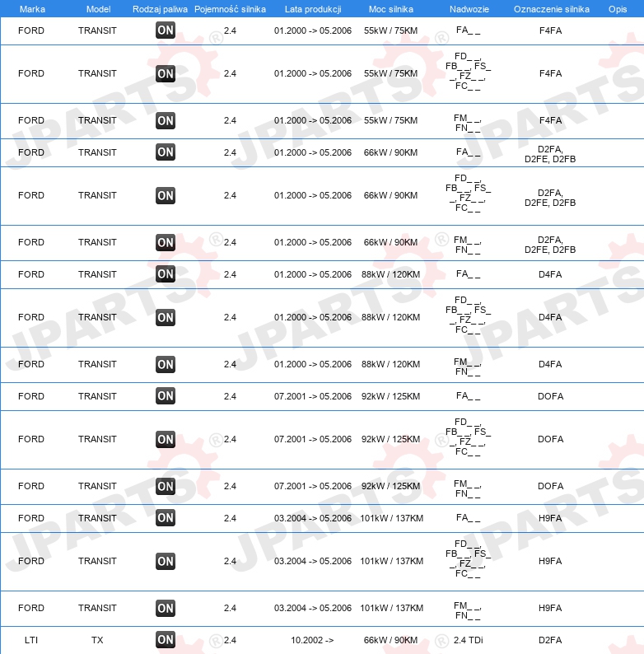Screen dimensions: 644x654
Task: Click the Pojemność silnika column header
Action: [231, 9]
